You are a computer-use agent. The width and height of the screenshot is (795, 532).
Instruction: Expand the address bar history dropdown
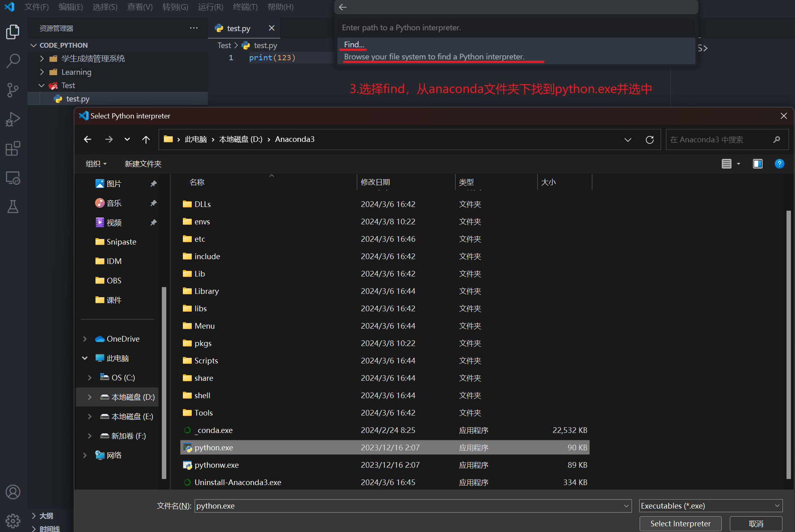[x=628, y=139]
